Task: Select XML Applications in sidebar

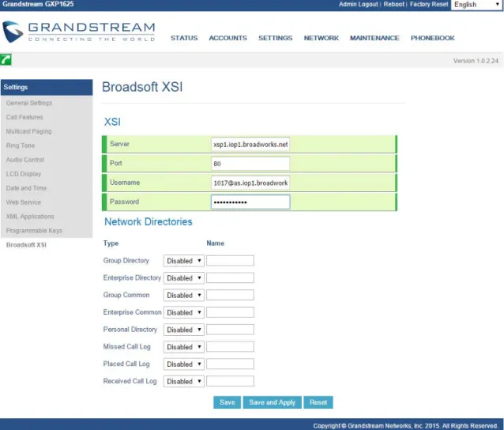Action: point(30,217)
